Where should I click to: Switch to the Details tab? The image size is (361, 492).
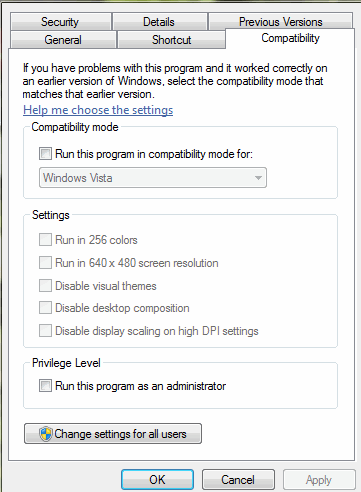159,22
